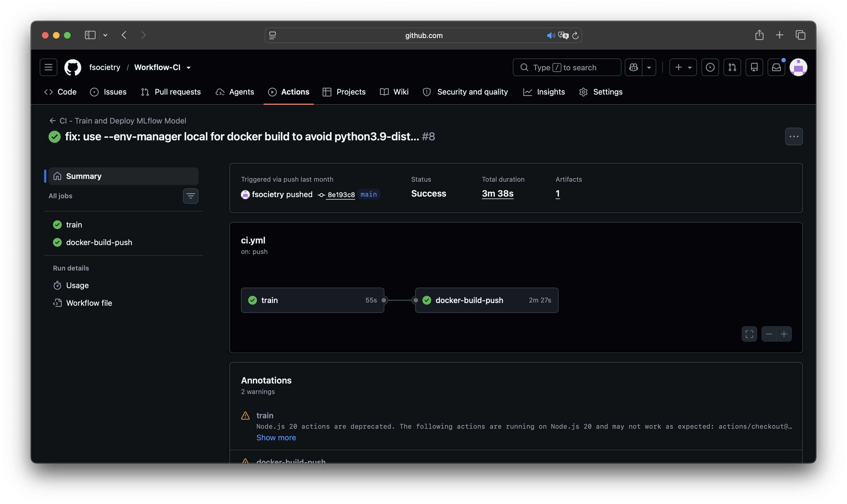Open commit 8e193c8 link

tap(341, 195)
